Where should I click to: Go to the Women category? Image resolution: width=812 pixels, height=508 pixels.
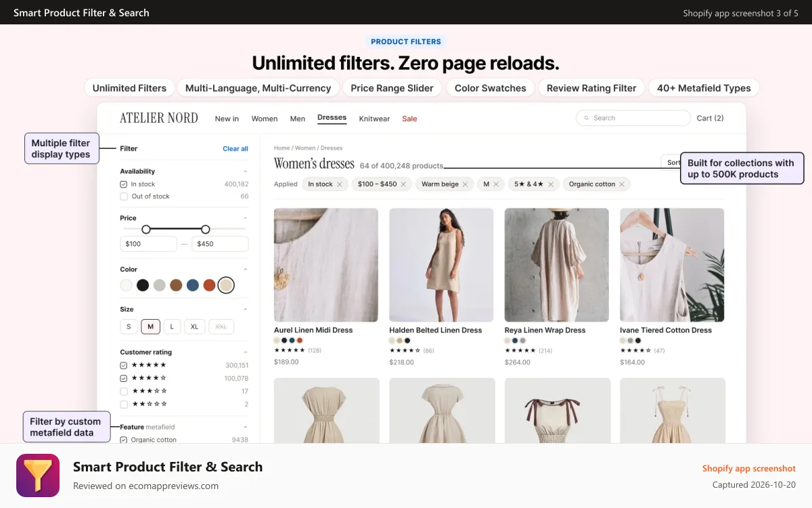(x=265, y=119)
